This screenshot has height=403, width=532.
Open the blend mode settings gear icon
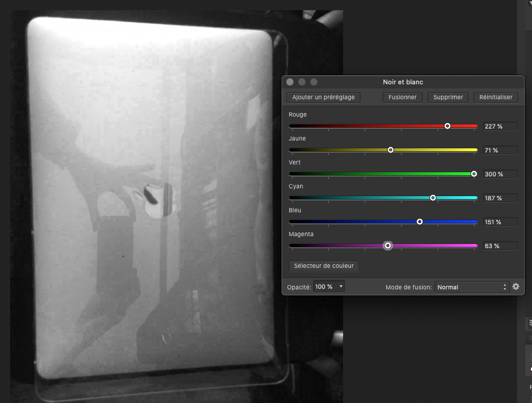point(516,286)
